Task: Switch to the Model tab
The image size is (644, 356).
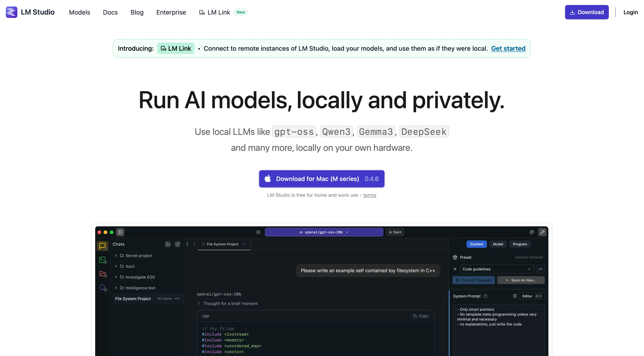Action: click(x=498, y=244)
